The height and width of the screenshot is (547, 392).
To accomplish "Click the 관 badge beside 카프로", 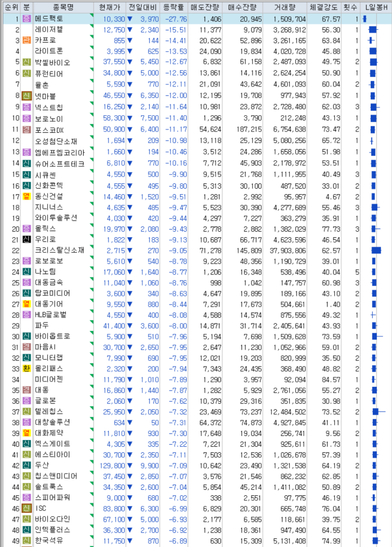I will coord(26,41).
